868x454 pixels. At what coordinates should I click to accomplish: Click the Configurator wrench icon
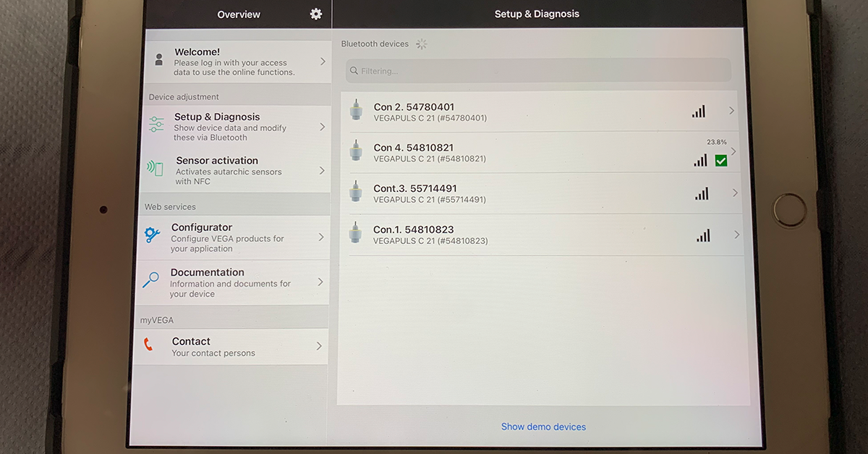[x=153, y=235]
